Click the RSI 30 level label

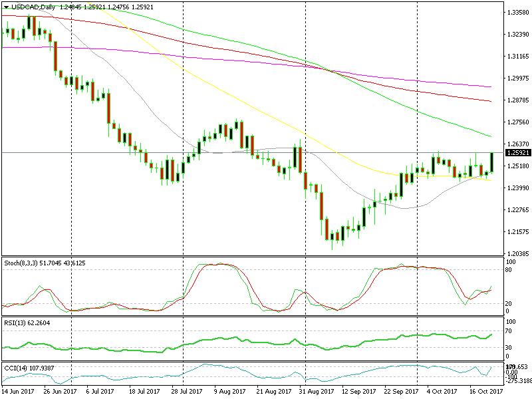pos(509,347)
